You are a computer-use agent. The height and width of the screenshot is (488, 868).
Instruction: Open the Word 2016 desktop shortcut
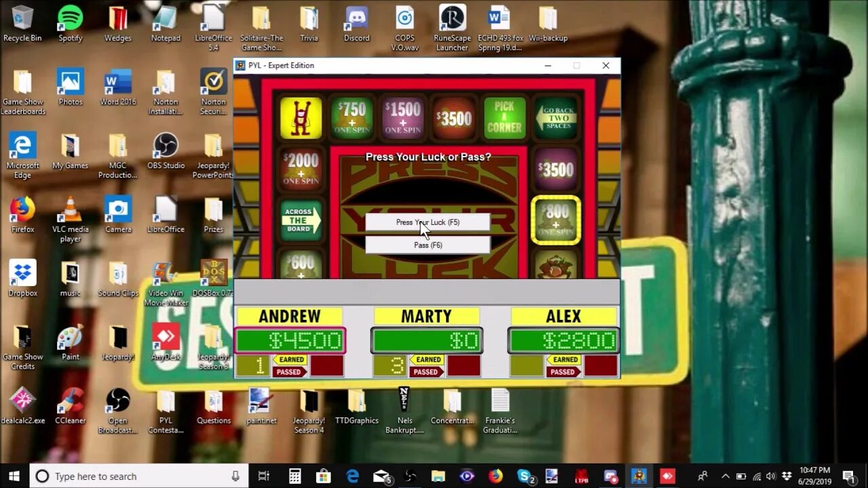click(x=118, y=87)
